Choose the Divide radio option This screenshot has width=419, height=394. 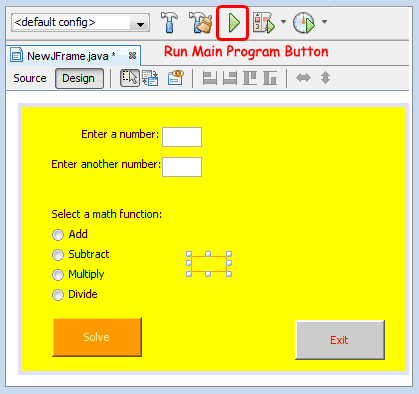click(x=58, y=295)
